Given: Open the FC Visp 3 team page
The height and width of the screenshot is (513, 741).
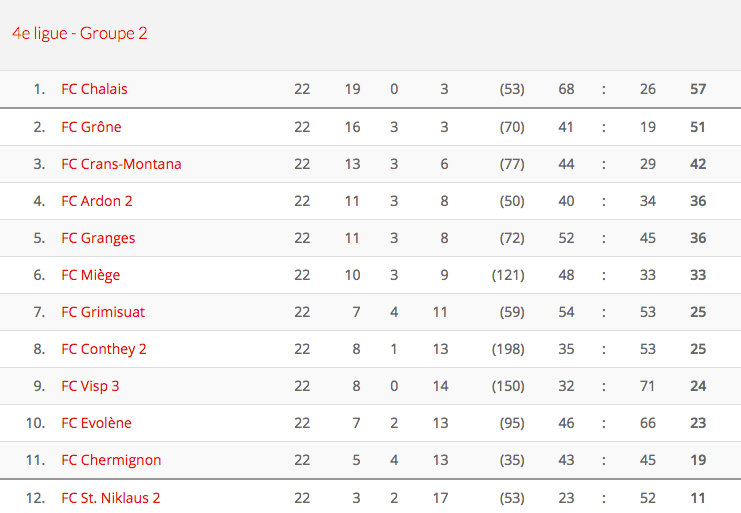Looking at the screenshot, I should (90, 386).
